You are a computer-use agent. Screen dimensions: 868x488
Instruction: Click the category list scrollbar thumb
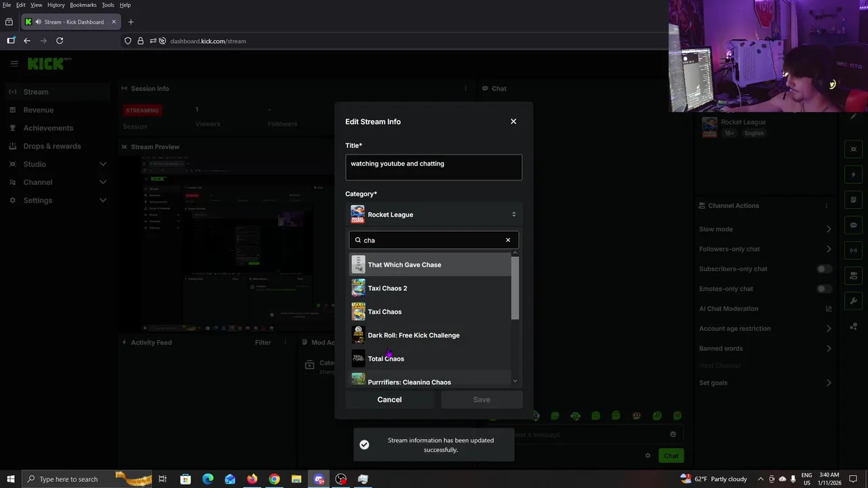515,288
